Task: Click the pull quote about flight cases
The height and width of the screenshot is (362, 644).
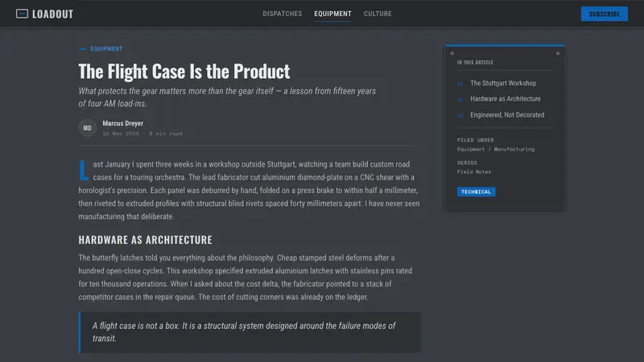Action: (250, 332)
